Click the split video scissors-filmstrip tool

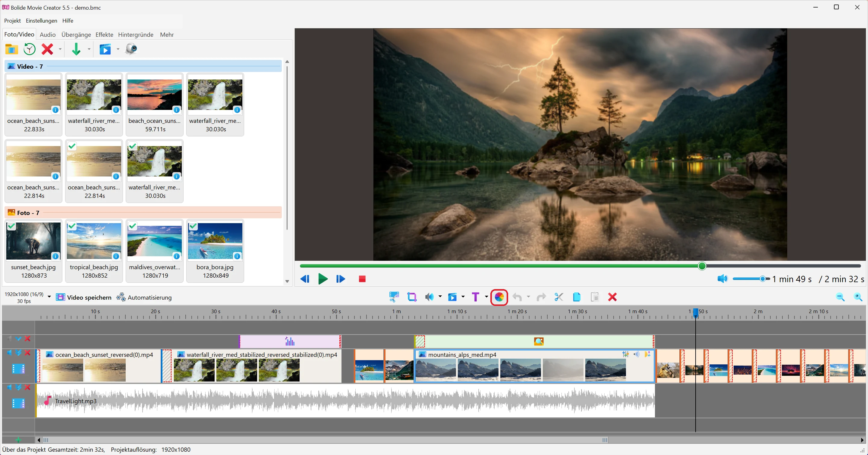pos(394,297)
